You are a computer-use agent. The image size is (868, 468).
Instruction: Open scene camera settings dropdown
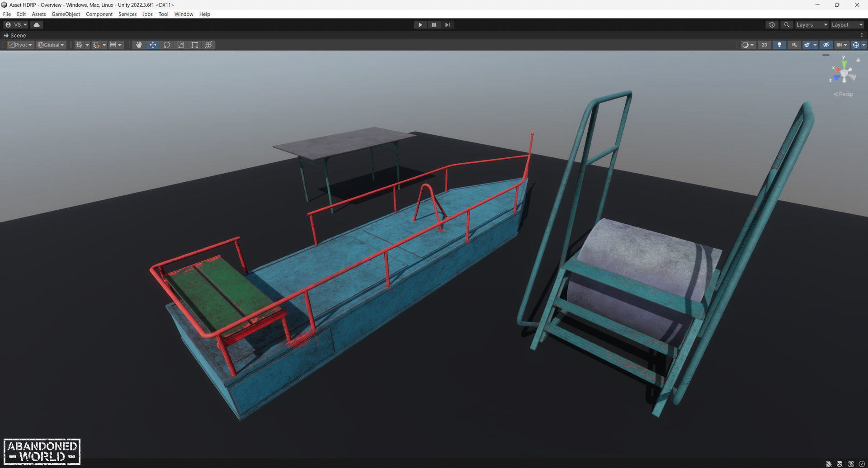pos(841,45)
